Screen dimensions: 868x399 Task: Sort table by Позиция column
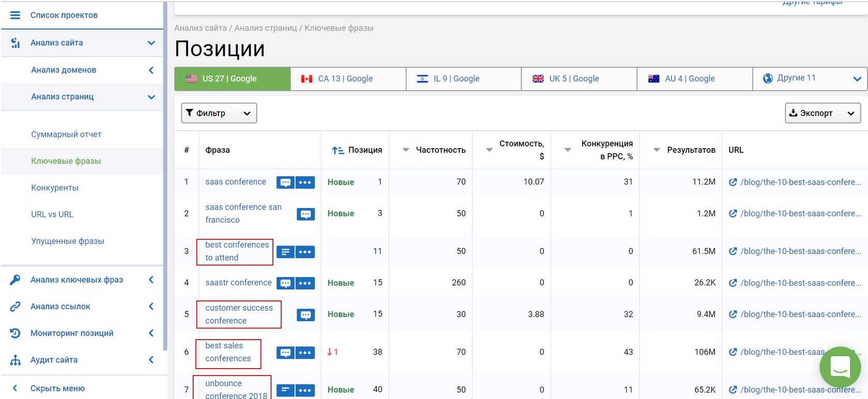(x=358, y=150)
